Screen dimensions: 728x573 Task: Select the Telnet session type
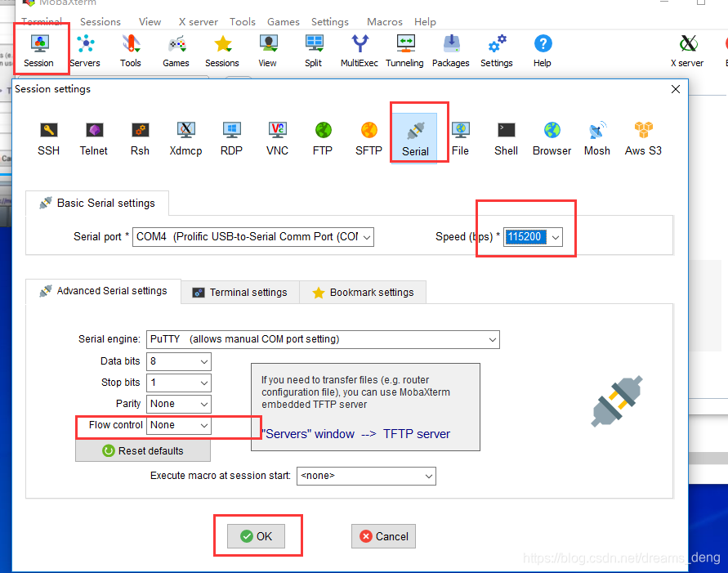[x=94, y=139]
